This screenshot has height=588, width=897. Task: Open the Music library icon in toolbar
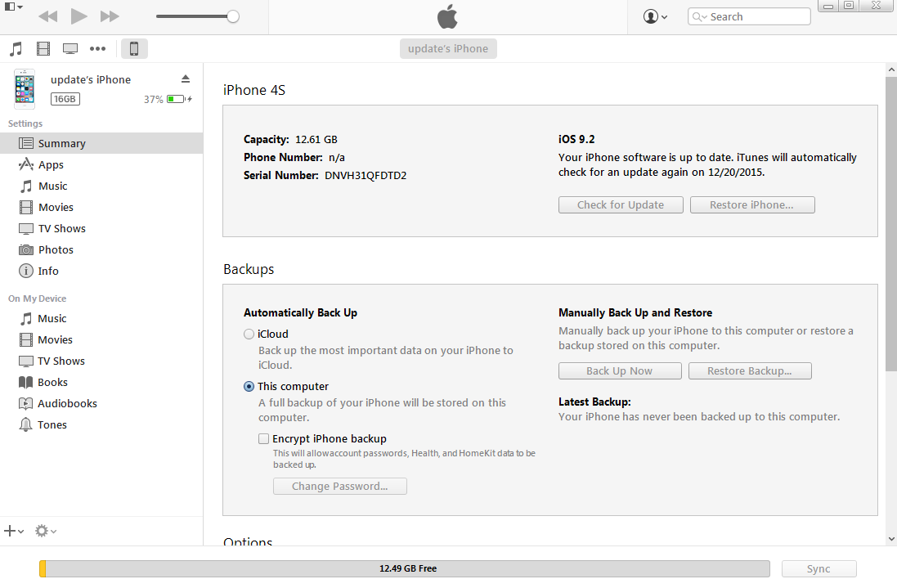coord(16,48)
